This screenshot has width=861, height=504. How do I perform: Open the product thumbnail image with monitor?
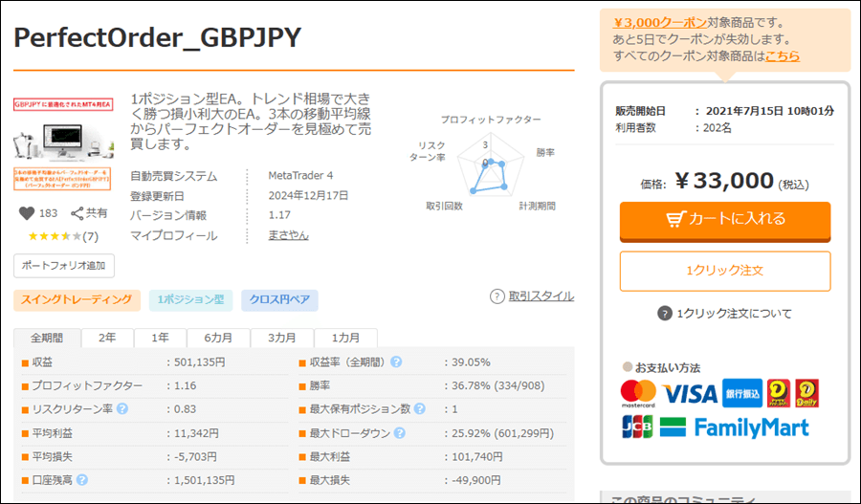(x=63, y=144)
